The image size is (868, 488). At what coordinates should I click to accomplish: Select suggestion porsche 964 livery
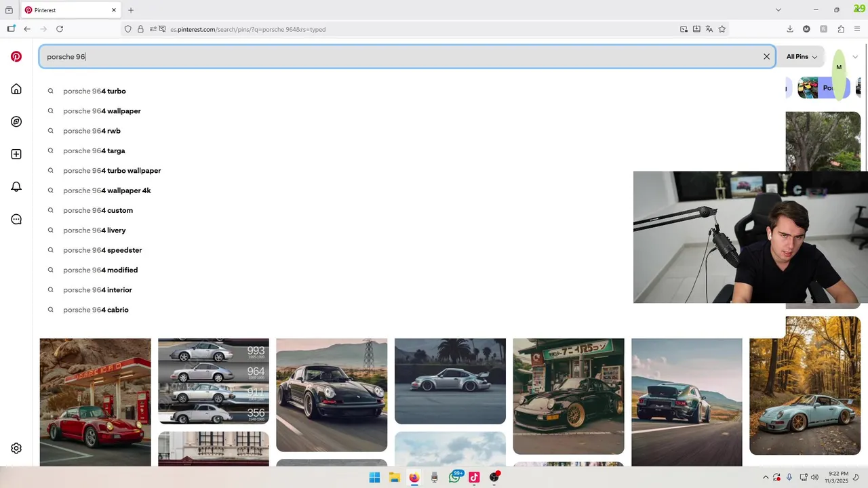tap(94, 230)
